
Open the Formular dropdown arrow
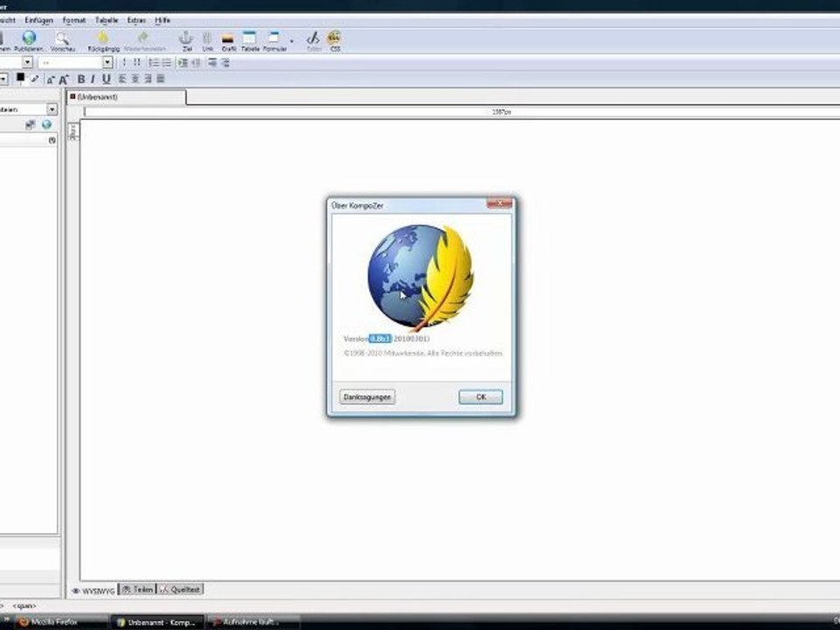[291, 41]
